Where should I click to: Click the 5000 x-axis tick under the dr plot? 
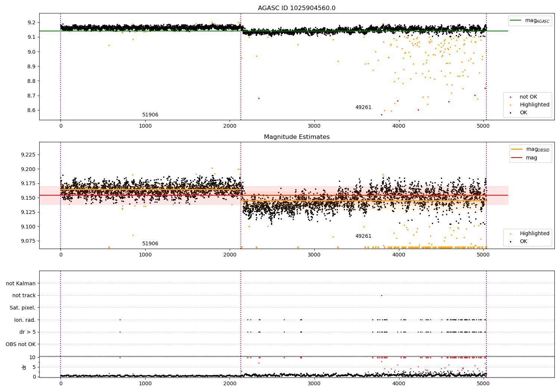tap(483, 383)
